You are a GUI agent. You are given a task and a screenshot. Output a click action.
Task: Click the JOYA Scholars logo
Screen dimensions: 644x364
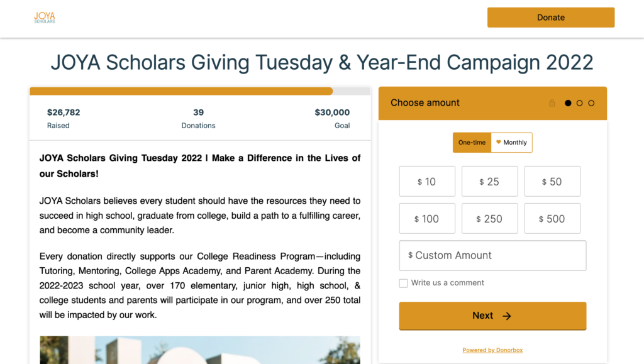(x=44, y=17)
